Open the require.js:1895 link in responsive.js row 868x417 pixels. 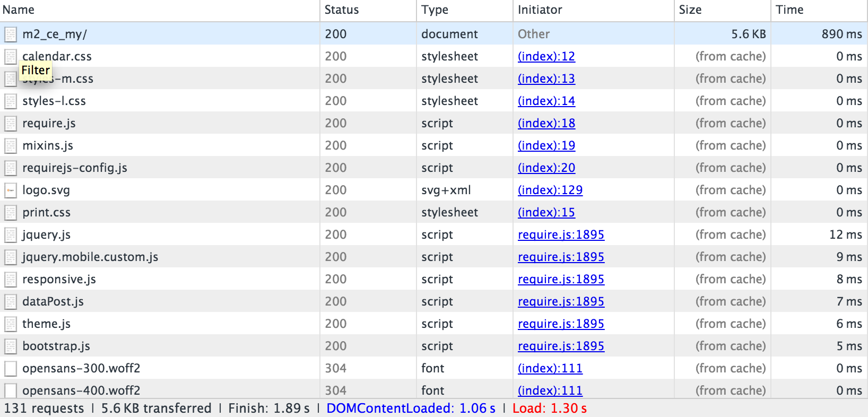coord(561,279)
